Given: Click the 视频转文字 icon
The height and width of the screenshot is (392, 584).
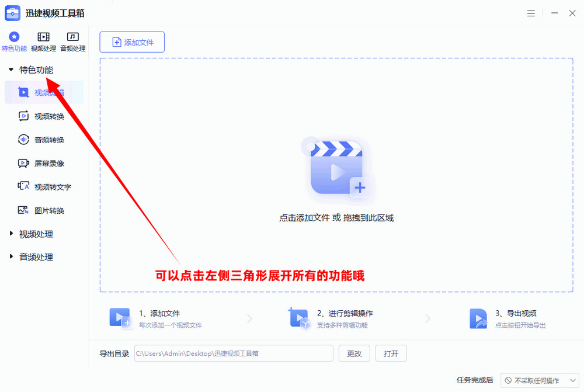Looking at the screenshot, I should [23, 186].
